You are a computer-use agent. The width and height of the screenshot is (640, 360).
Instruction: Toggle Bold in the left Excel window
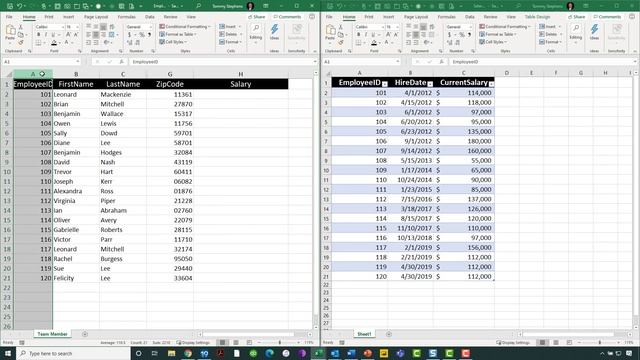(x=38, y=35)
